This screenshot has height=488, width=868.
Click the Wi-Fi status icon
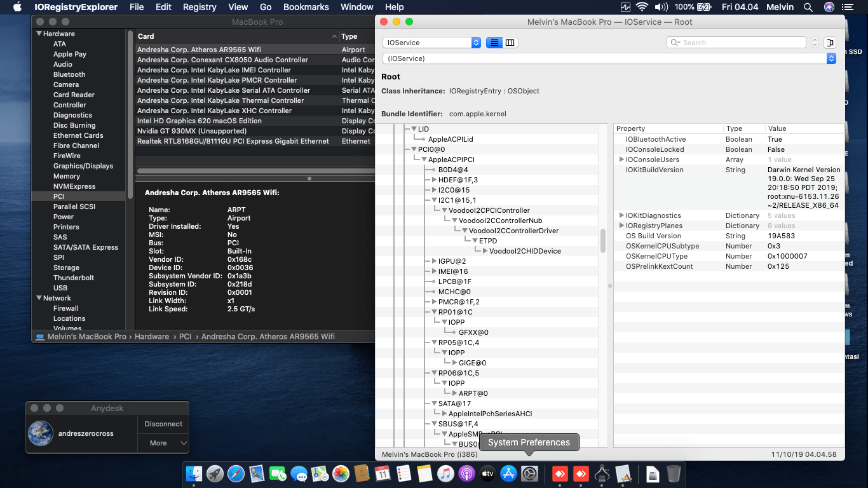642,7
